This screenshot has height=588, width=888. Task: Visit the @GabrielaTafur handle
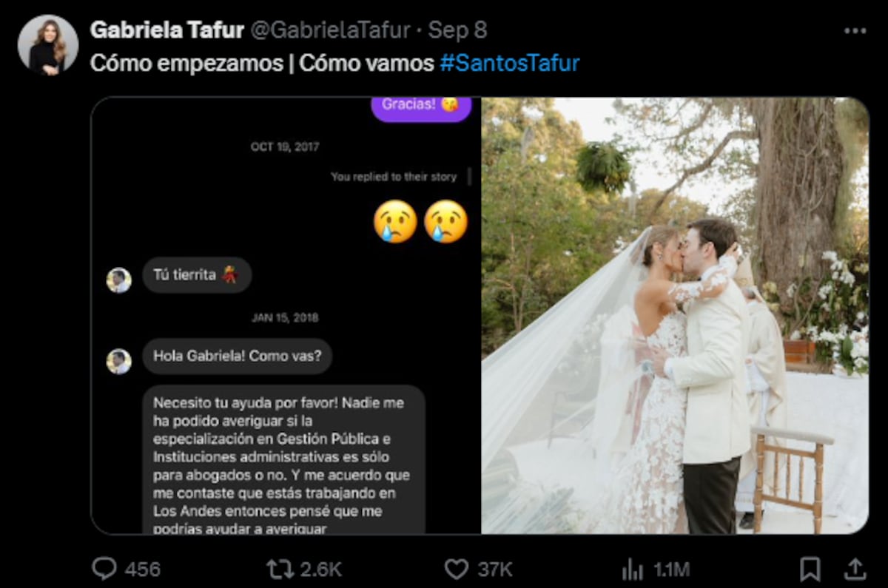[x=332, y=30]
